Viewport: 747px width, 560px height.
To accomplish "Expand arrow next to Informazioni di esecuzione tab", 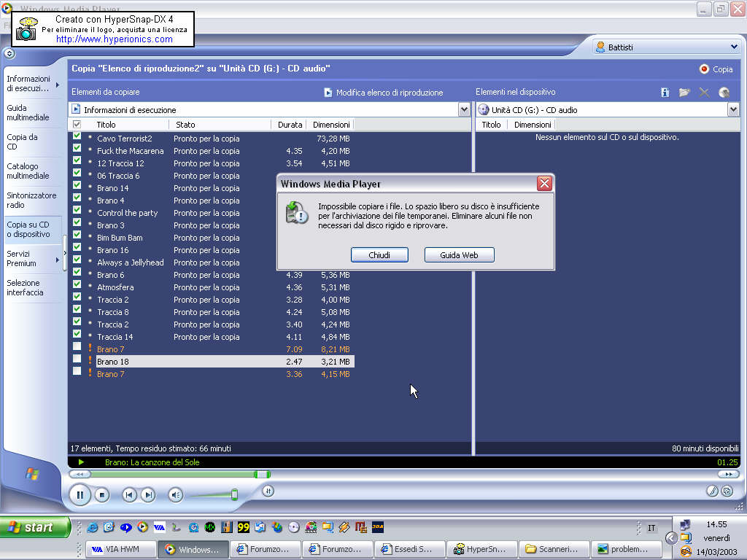I will (x=58, y=85).
